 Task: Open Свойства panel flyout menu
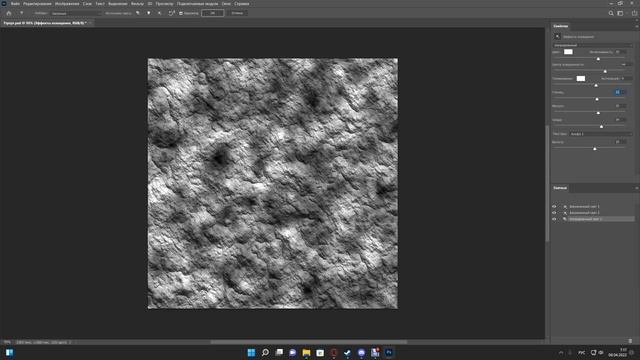point(636,26)
